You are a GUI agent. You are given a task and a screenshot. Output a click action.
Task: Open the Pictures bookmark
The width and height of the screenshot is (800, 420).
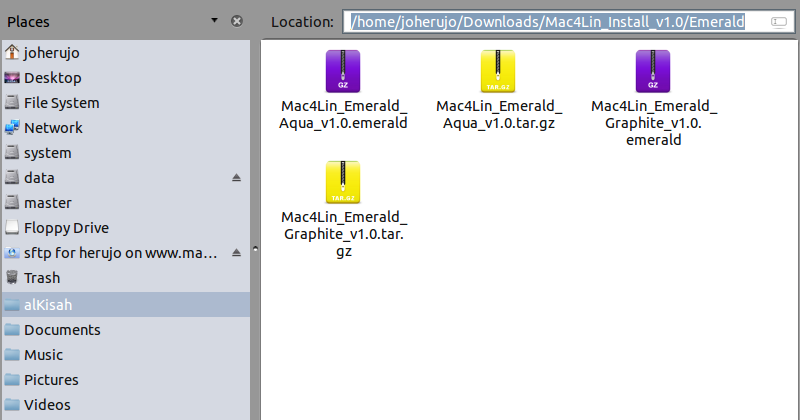click(x=51, y=380)
